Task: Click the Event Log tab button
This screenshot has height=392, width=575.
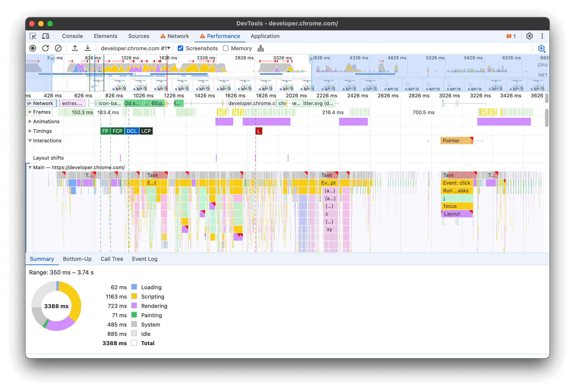Action: (x=144, y=258)
